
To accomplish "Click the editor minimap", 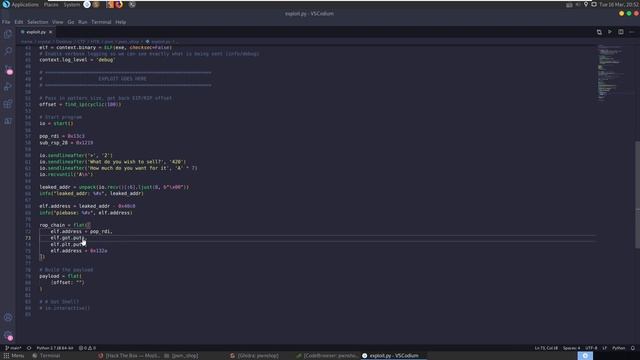I will (611, 72).
